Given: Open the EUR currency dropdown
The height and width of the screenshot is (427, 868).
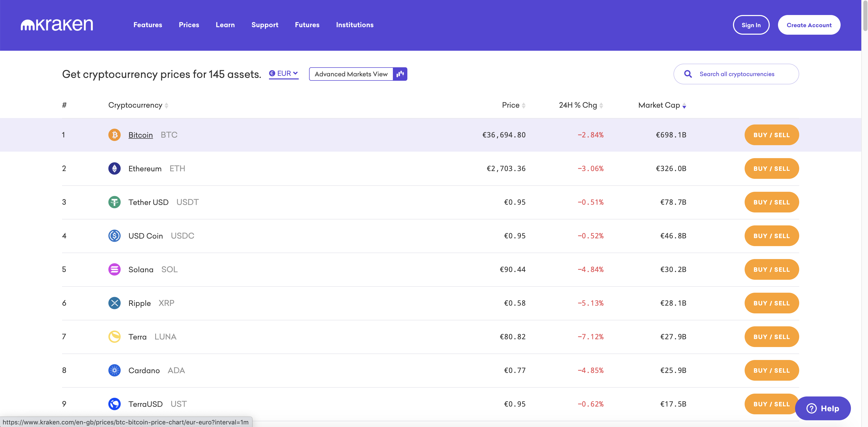Looking at the screenshot, I should coord(284,73).
